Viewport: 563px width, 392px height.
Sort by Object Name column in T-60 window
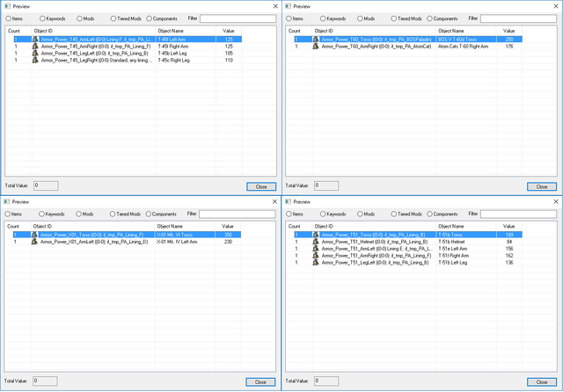(466, 31)
